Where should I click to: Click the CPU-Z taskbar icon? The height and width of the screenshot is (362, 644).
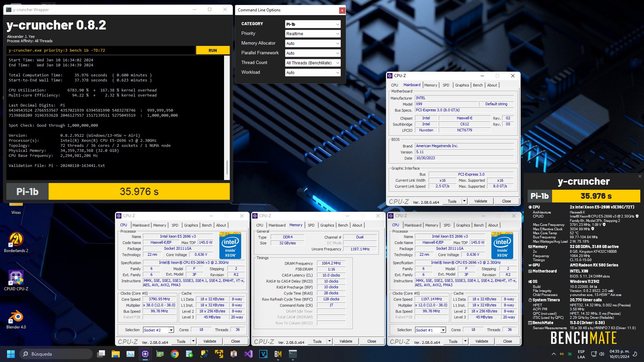145,354
